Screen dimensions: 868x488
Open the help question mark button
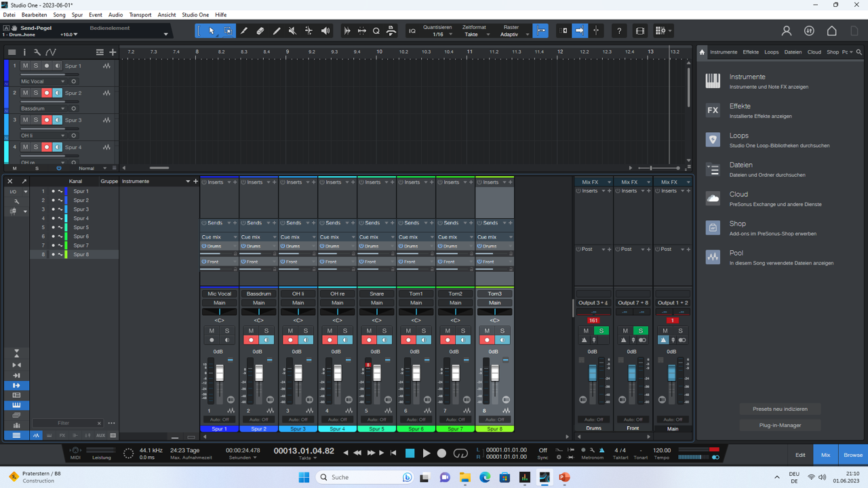619,30
